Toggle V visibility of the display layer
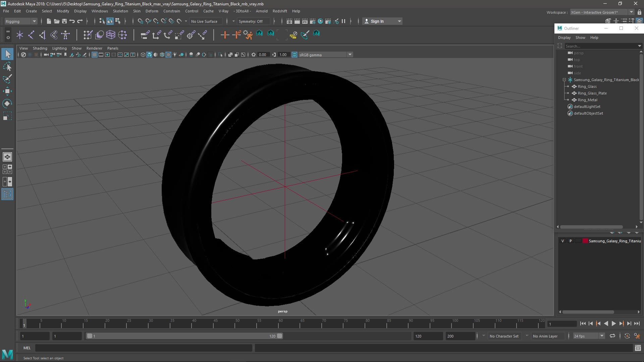 tap(562, 241)
